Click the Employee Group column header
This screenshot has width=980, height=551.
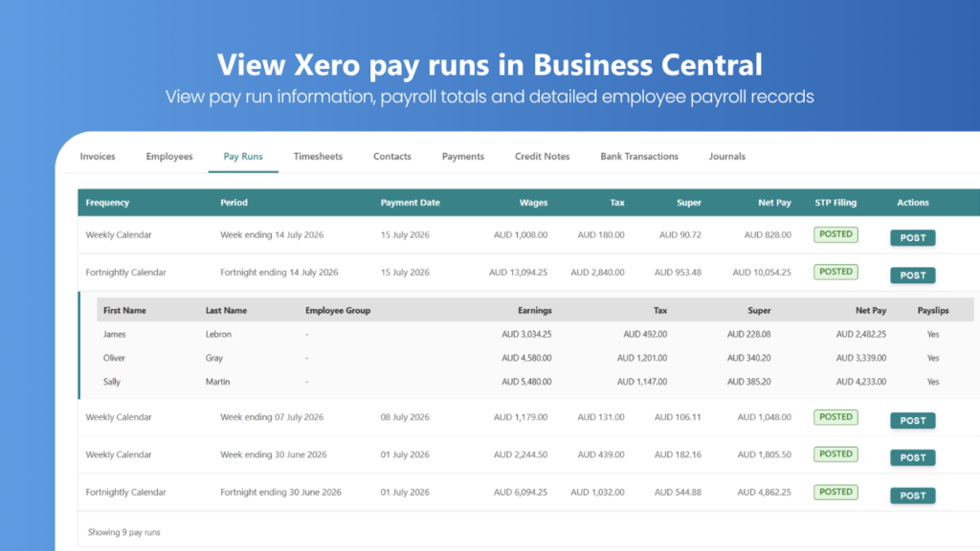[338, 311]
